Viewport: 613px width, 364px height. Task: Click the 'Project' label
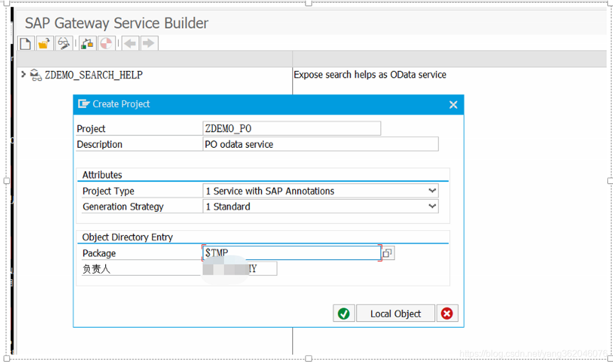click(x=91, y=129)
